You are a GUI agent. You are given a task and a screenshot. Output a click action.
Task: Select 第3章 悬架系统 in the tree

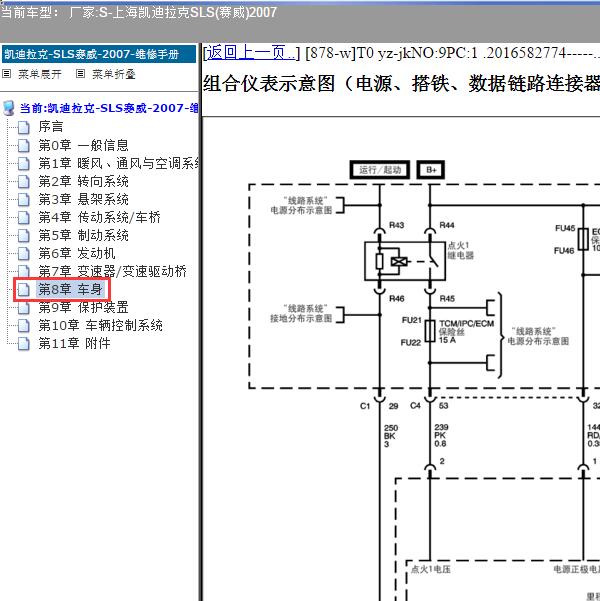[83, 199]
